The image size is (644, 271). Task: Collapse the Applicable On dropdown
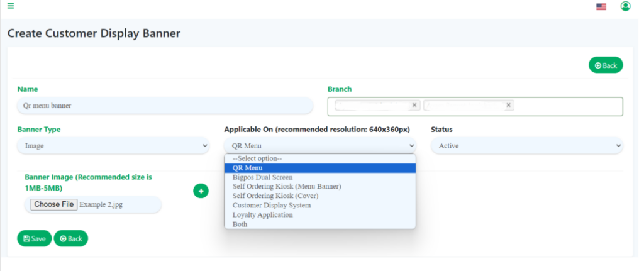click(319, 146)
